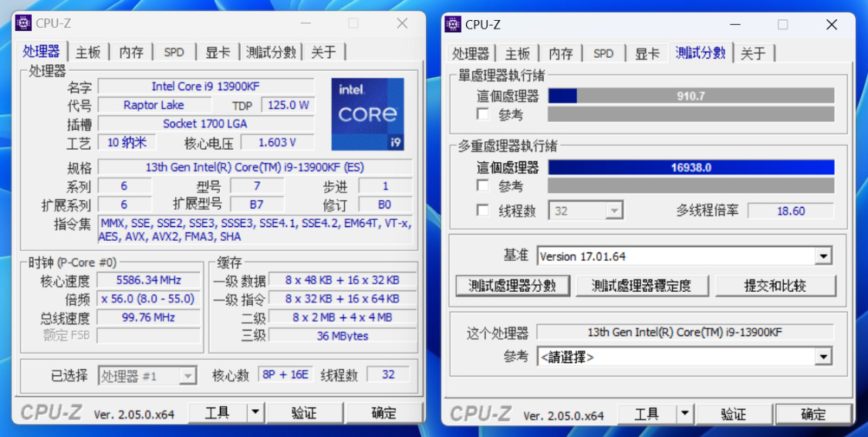
Task: Open SPD tab in right CPU-Z window
Action: click(603, 54)
